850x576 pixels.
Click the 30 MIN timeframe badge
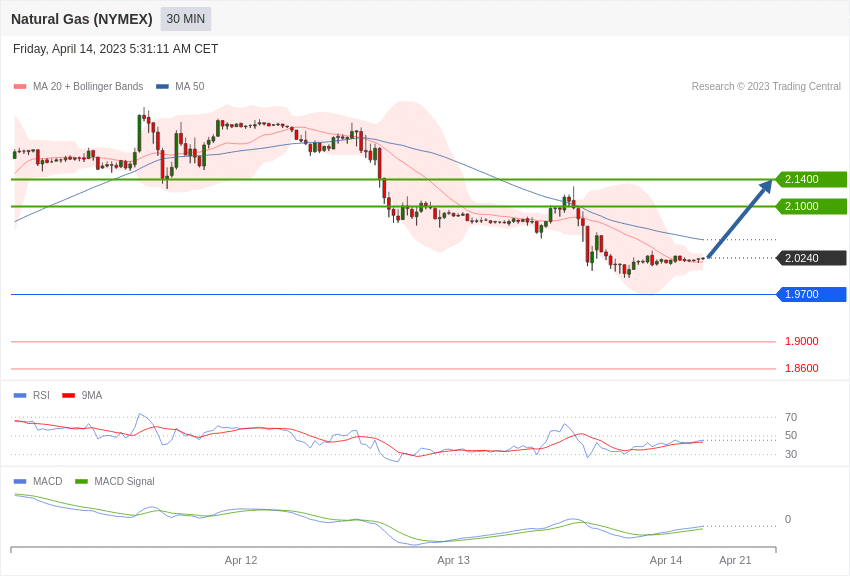click(x=185, y=19)
